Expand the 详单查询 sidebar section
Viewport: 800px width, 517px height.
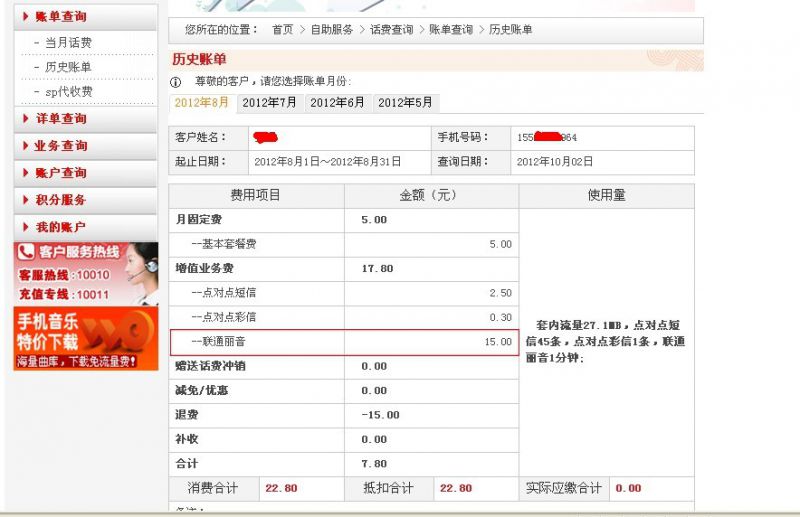coord(61,119)
